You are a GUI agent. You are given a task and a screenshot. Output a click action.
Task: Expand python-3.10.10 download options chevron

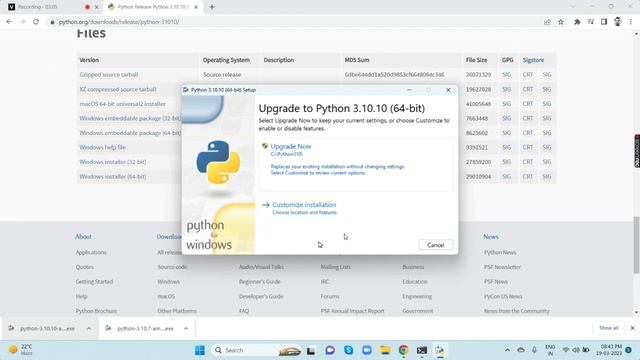point(89,328)
